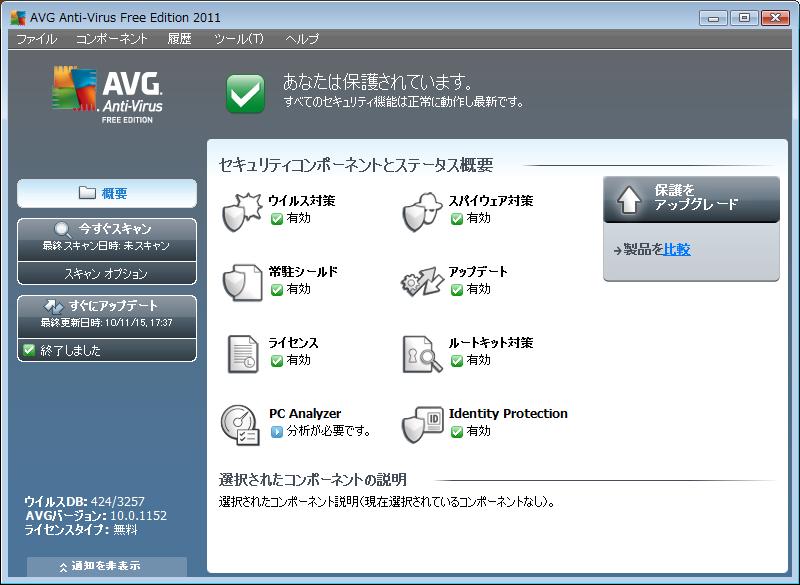
Task: Click the スパイウェア対策 green 有効 check
Action: click(x=457, y=219)
